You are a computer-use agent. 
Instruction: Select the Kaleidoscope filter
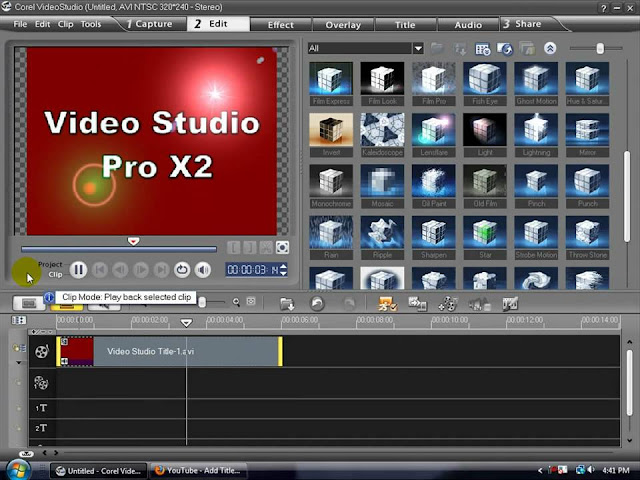pyautogui.click(x=382, y=135)
